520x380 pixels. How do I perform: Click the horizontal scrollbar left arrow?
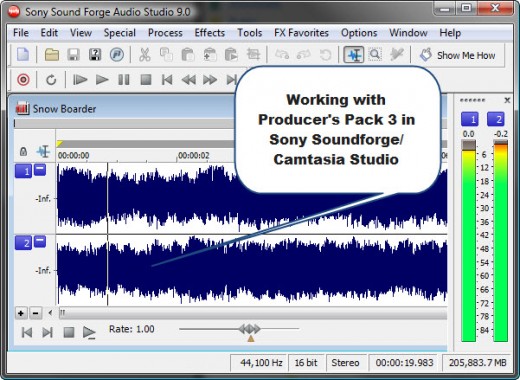(50, 313)
